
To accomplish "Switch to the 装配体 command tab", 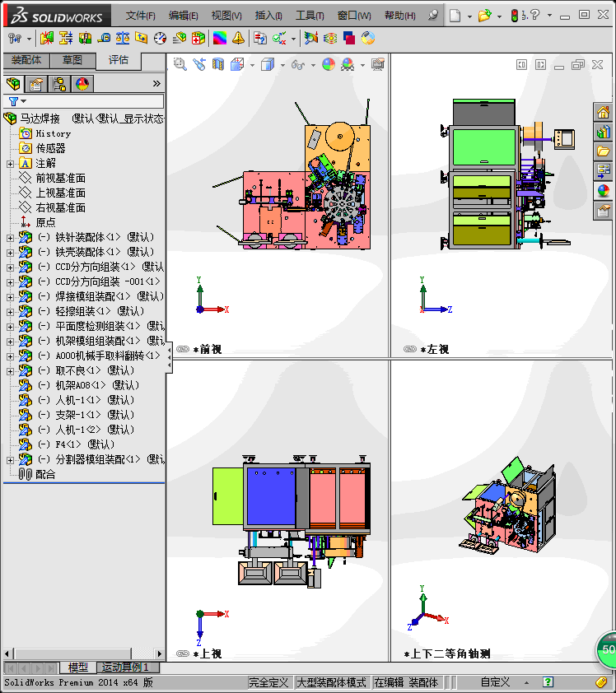I will point(26,60).
